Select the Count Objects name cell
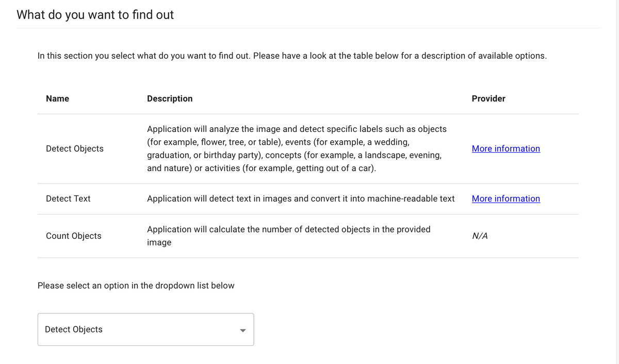619x364 pixels. pyautogui.click(x=74, y=236)
